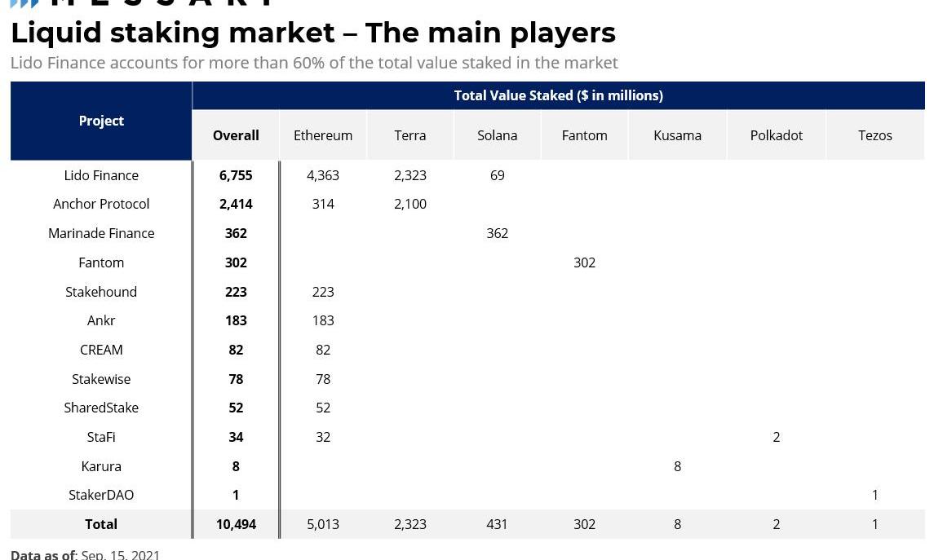Screen dimensions: 934x560
Task: Select the StakerDAO row label
Action: click(x=101, y=495)
